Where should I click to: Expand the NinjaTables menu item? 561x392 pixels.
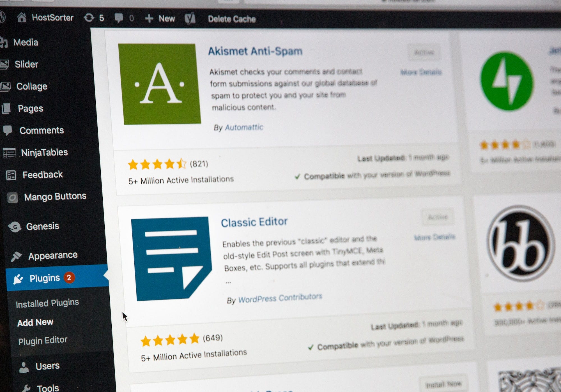click(44, 152)
